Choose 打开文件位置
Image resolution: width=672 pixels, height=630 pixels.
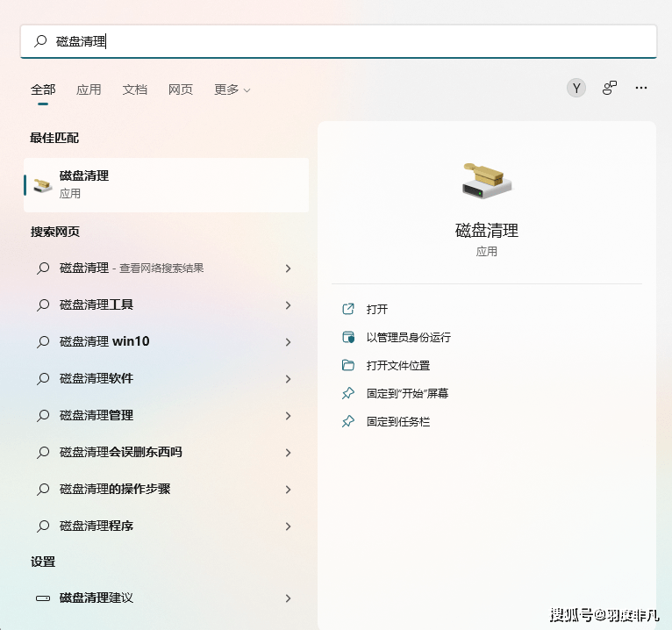pyautogui.click(x=398, y=365)
